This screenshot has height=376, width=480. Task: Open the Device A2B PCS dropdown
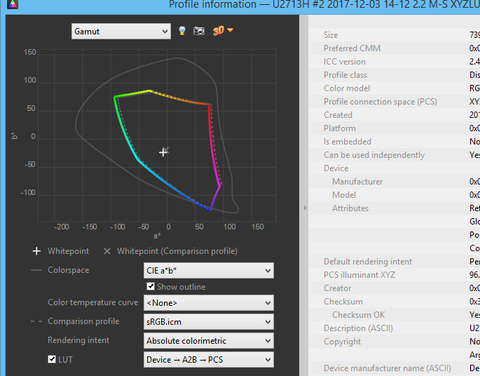[209, 360]
